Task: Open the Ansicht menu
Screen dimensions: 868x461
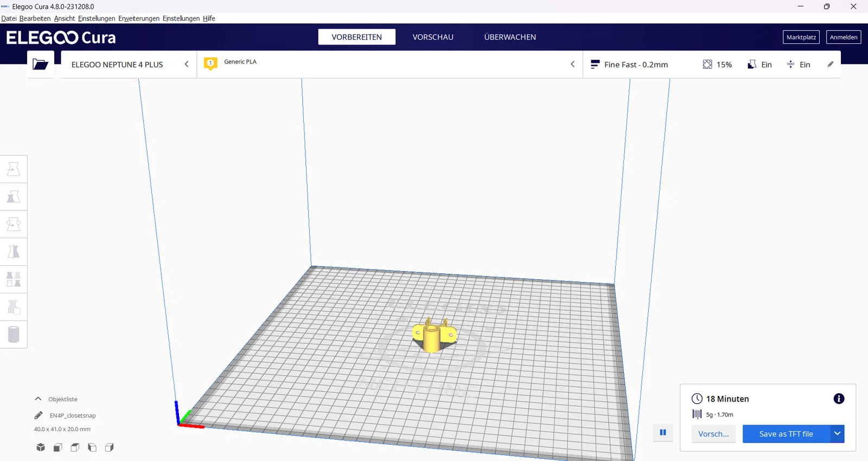Action: point(65,18)
